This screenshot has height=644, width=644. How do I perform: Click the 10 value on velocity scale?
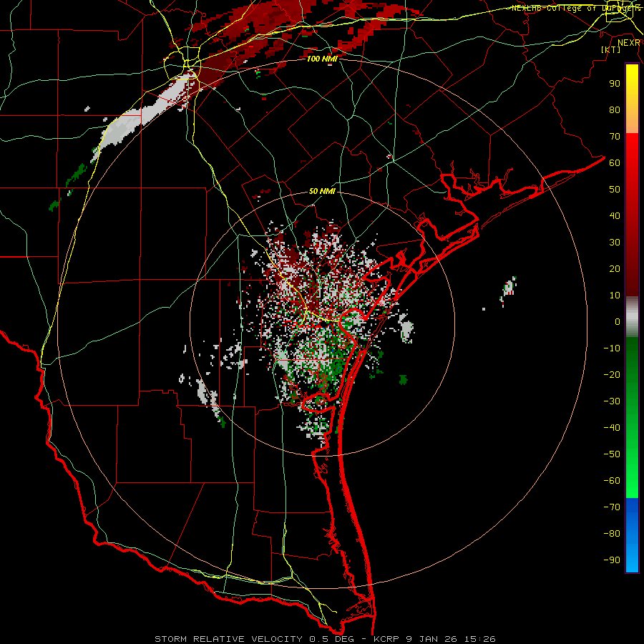click(x=615, y=296)
